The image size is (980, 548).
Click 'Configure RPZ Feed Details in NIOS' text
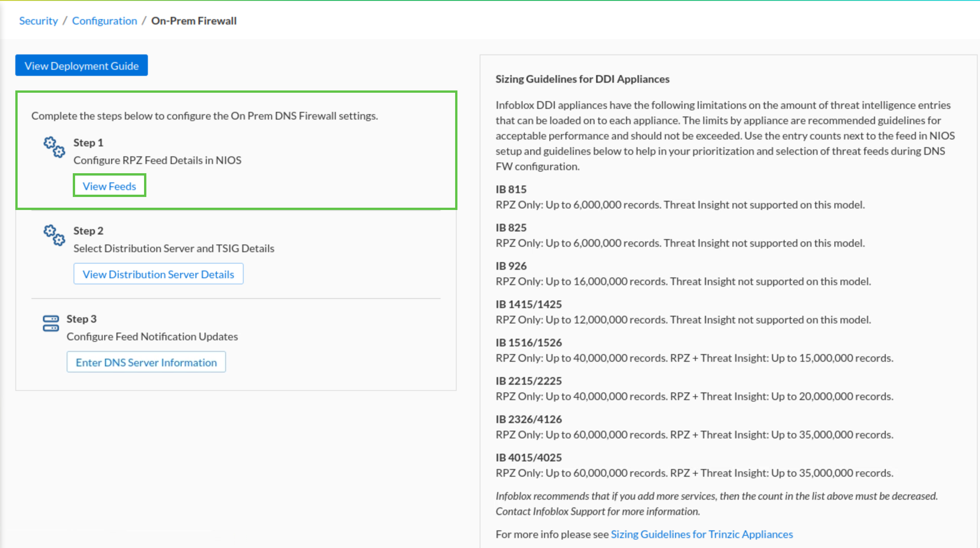pyautogui.click(x=157, y=160)
